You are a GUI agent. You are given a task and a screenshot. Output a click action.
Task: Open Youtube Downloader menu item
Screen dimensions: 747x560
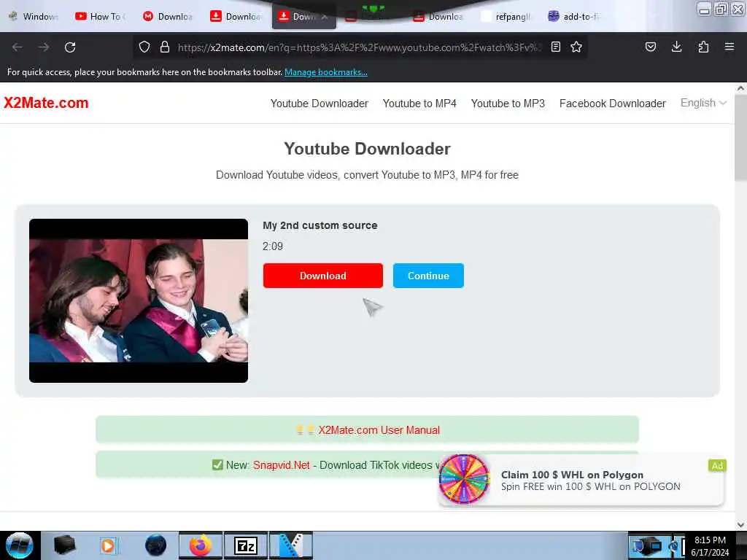(320, 104)
